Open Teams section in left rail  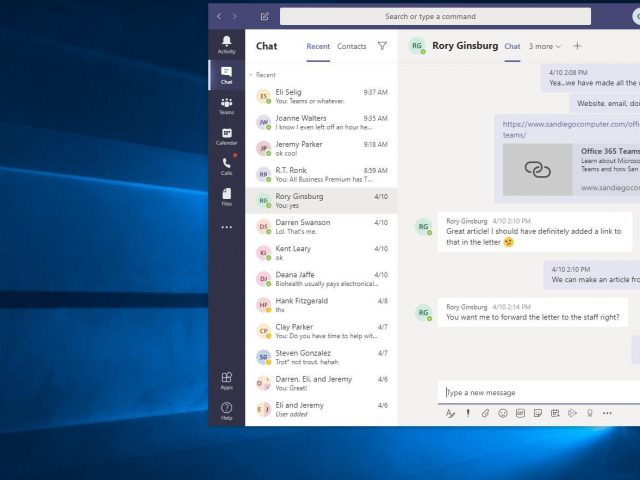[x=227, y=106]
